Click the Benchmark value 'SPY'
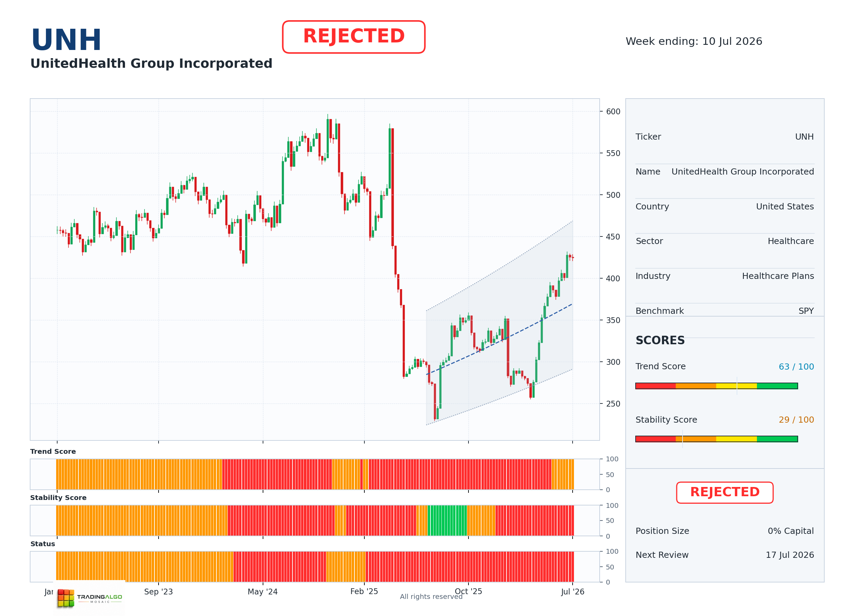Image resolution: width=863 pixels, height=616 pixels. point(806,311)
